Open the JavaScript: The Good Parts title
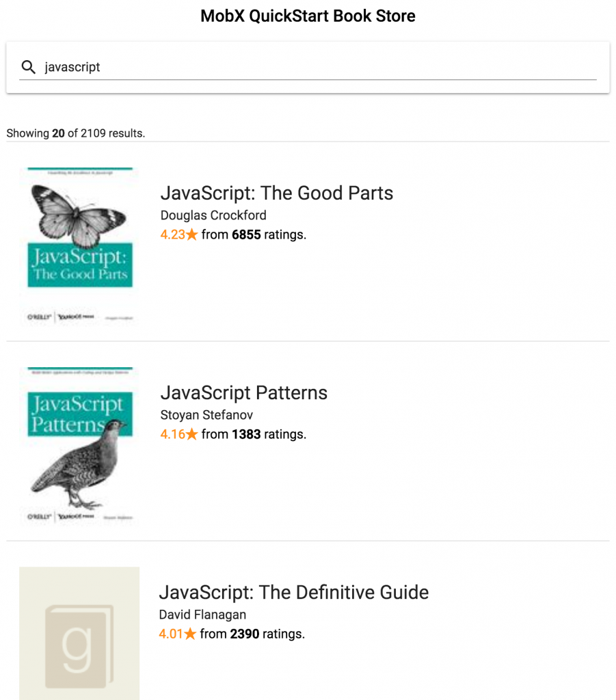Image resolution: width=616 pixels, height=700 pixels. (277, 193)
